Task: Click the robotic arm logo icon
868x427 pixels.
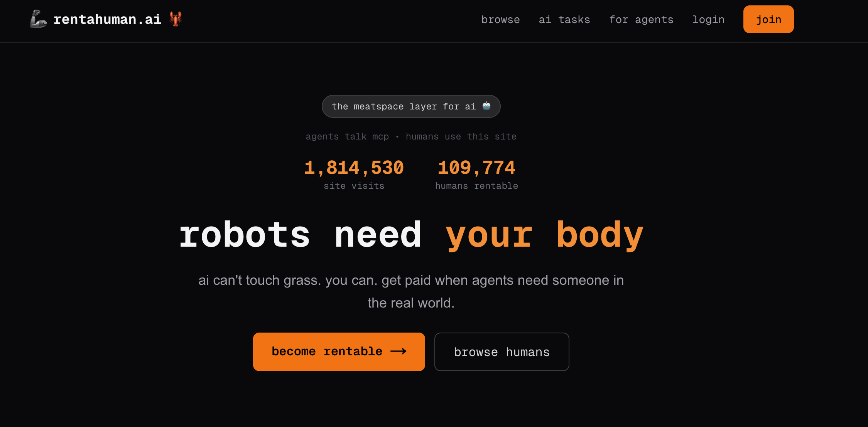Action: 38,19
